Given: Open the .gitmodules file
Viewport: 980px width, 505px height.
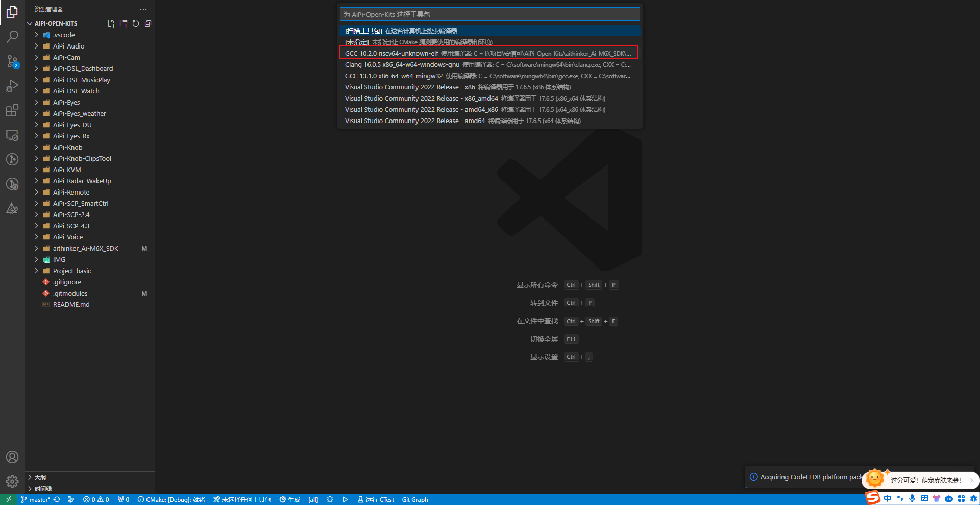Looking at the screenshot, I should 90,293.
